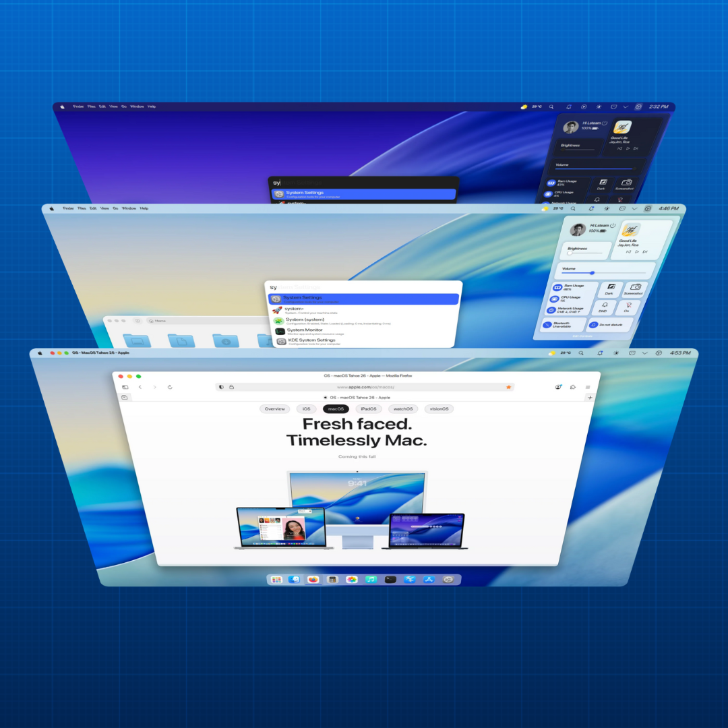Adjust the Volume slider in light panel

tap(603, 273)
